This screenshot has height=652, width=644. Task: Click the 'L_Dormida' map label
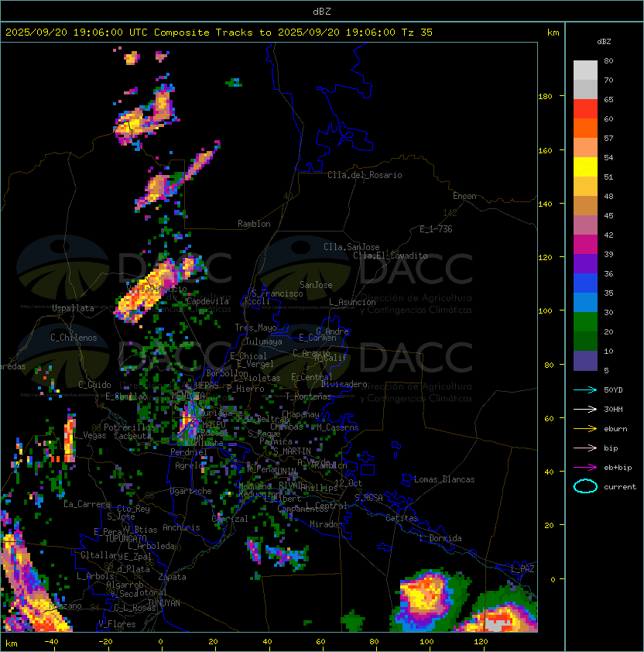440,538
